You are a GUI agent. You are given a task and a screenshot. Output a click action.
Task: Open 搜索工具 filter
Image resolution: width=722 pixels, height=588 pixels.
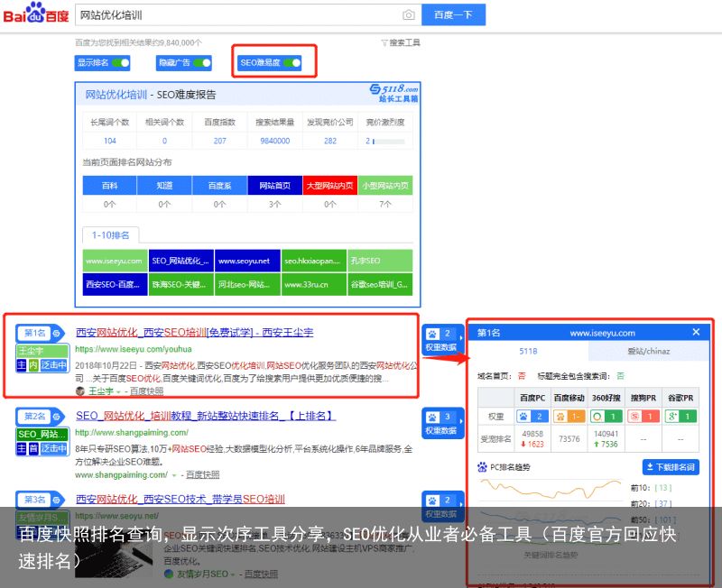click(401, 42)
